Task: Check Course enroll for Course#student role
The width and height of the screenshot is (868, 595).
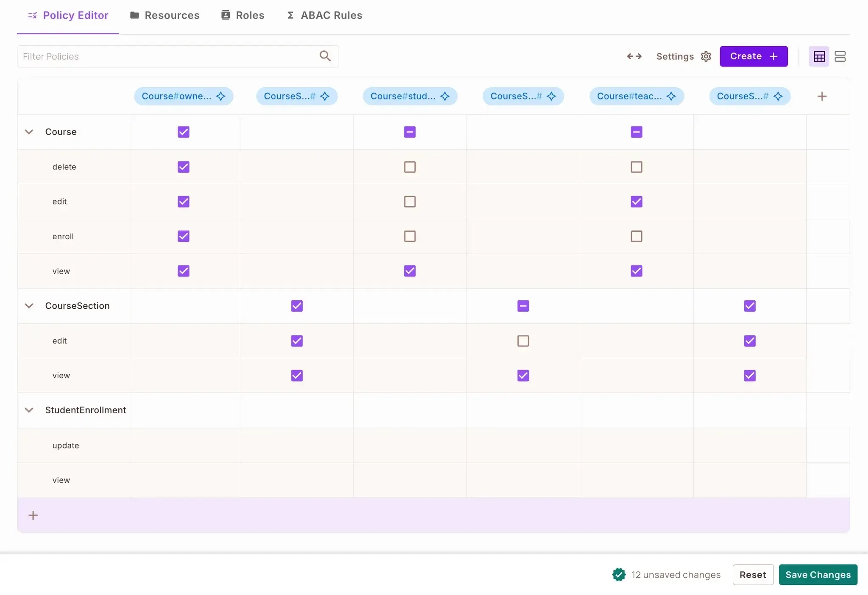Action: coord(410,236)
